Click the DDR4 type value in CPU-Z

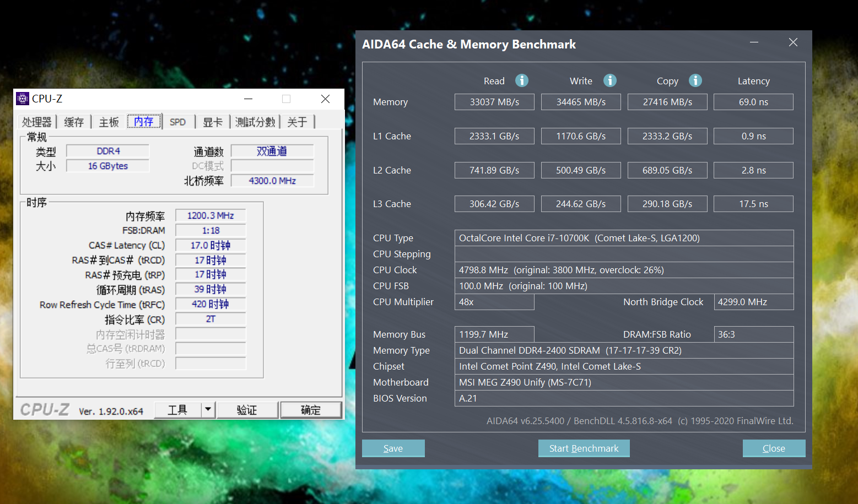point(108,151)
